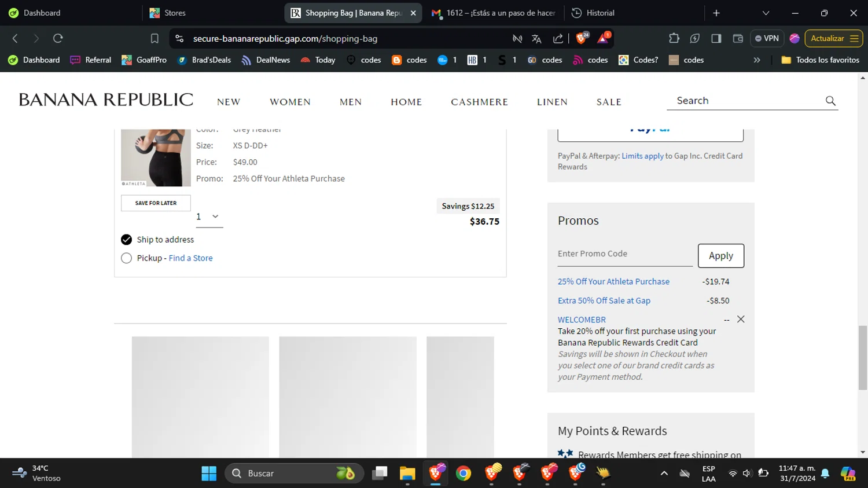Go back with the browser back arrow

coord(16,38)
